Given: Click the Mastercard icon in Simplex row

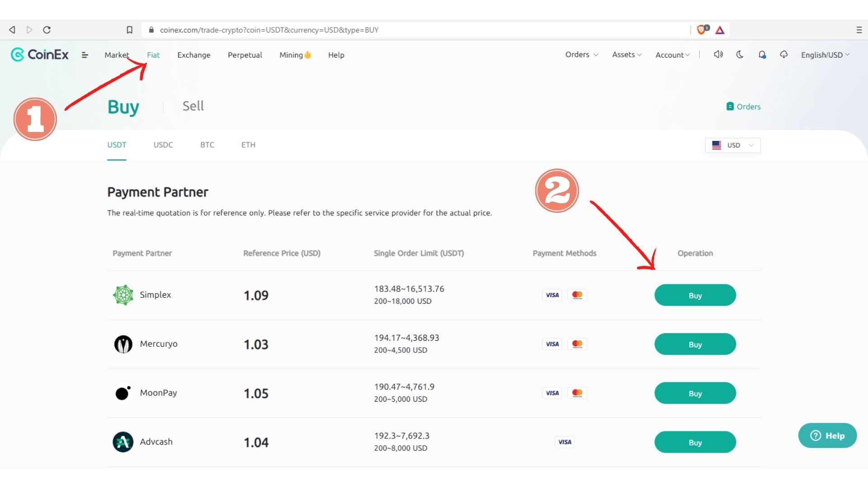Looking at the screenshot, I should (x=577, y=295).
